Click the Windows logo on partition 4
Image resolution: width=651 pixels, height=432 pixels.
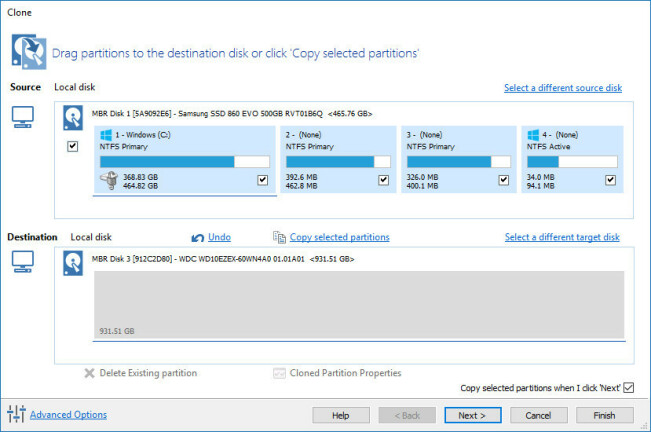(x=533, y=134)
